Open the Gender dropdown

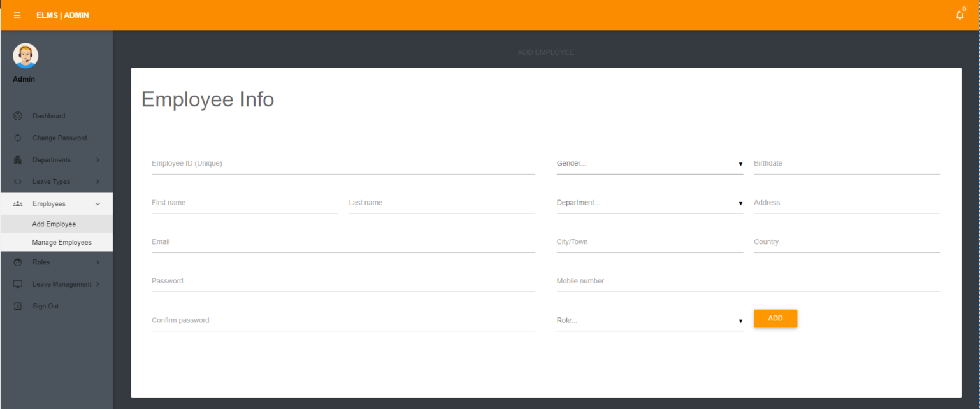coord(650,163)
